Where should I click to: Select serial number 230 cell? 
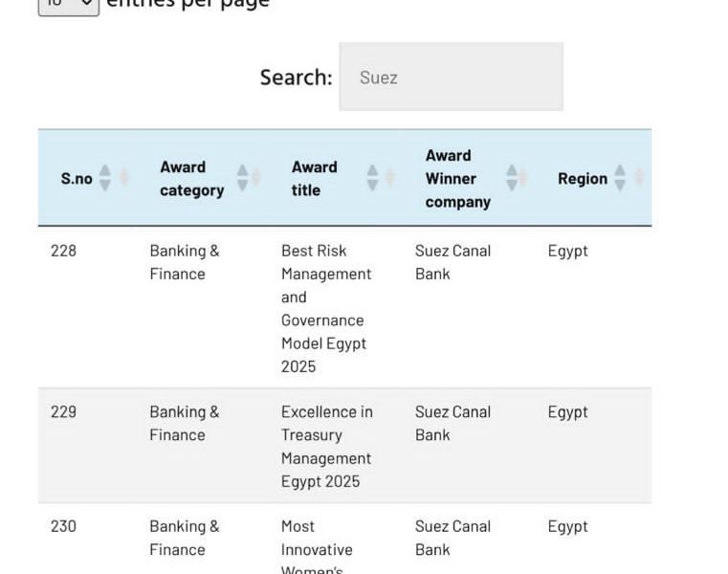[63, 526]
